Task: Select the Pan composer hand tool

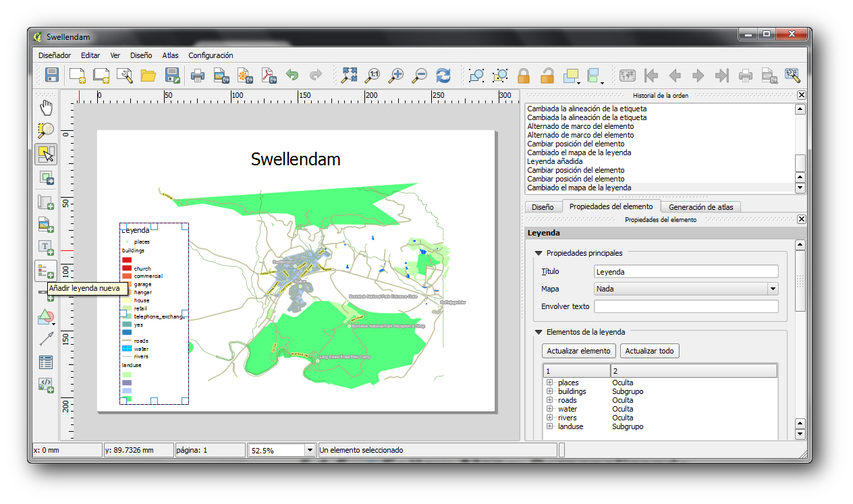Action: [46, 107]
